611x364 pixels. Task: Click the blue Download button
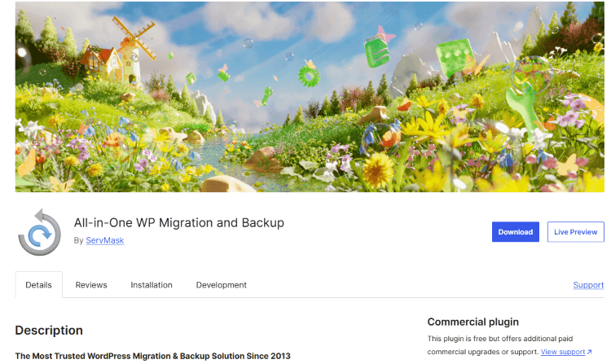(515, 232)
